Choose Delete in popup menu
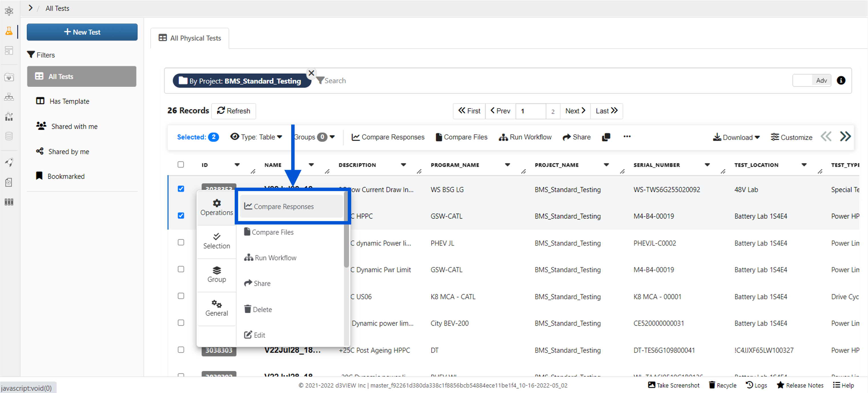Screen dimensions: 868x393 click(258, 309)
